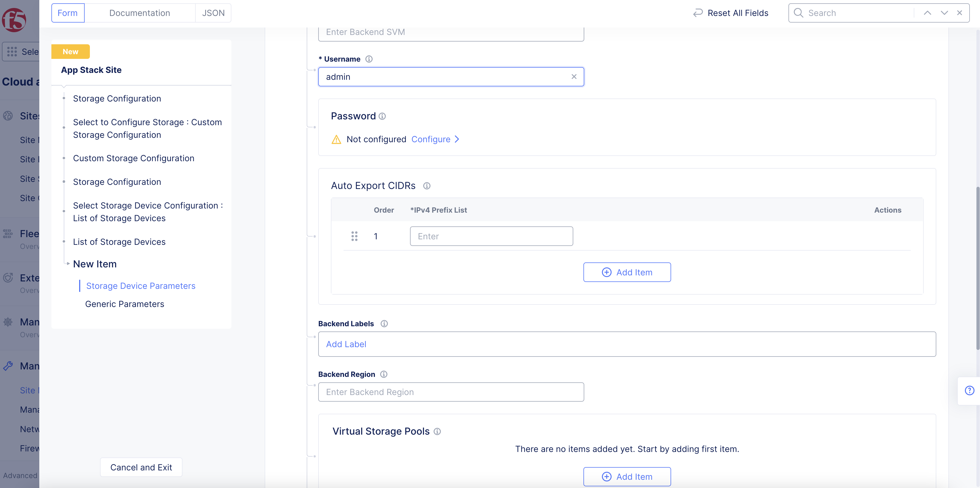980x488 pixels.
Task: Select List of Storage Devices tree item
Action: [120, 242]
